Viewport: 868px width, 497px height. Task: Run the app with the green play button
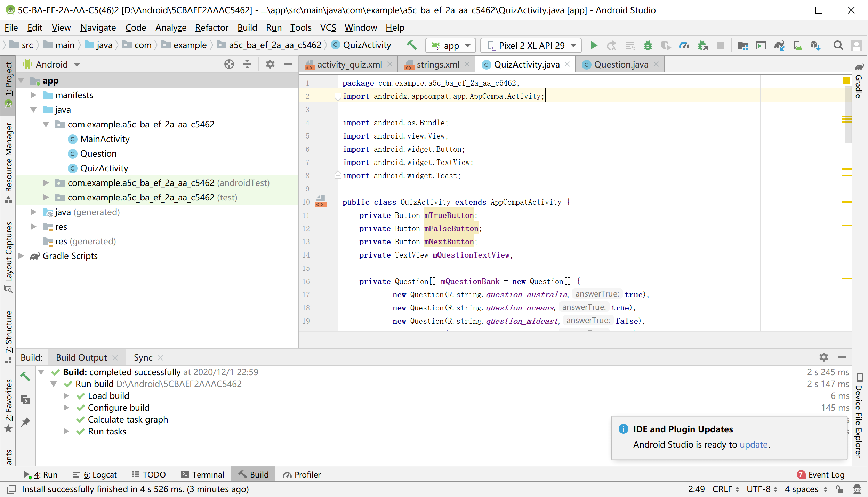(x=594, y=46)
